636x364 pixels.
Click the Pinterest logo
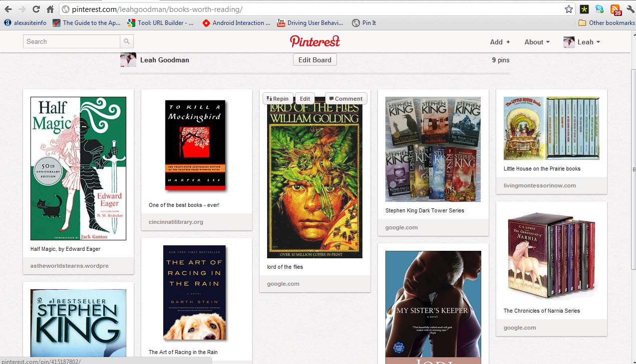pyautogui.click(x=315, y=41)
